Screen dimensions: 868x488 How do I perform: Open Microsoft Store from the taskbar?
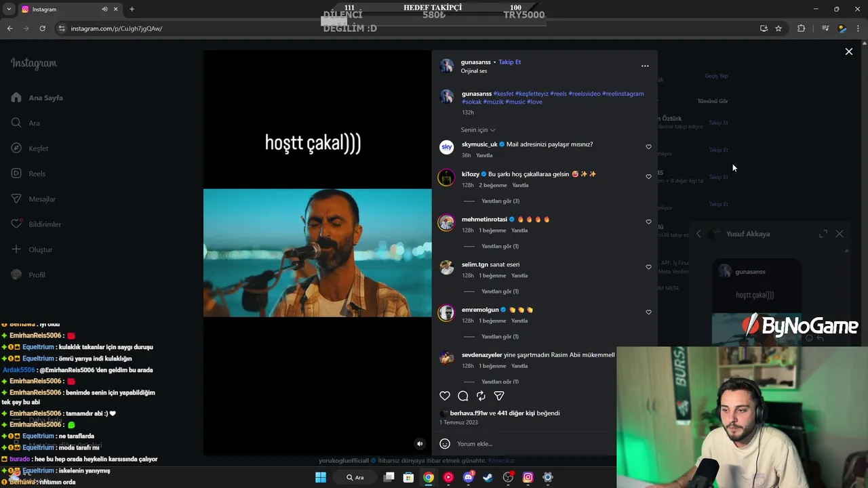point(408,477)
